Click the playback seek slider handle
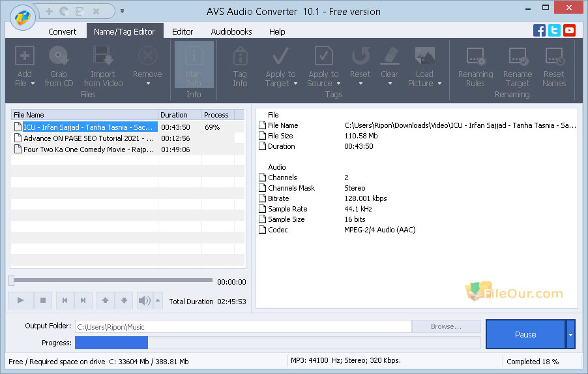The width and height of the screenshot is (588, 374). click(x=11, y=280)
